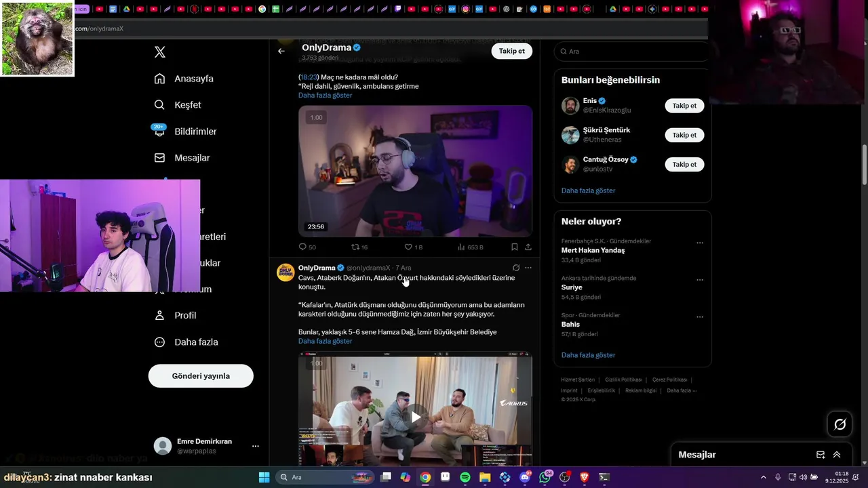
Task: Open the floating Grok button
Action: click(840, 424)
